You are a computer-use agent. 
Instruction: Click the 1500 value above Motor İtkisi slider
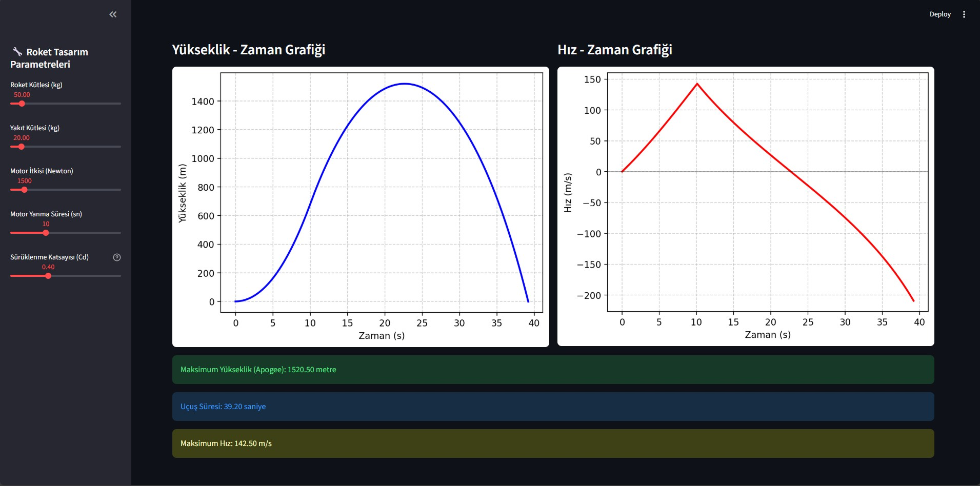[25, 181]
